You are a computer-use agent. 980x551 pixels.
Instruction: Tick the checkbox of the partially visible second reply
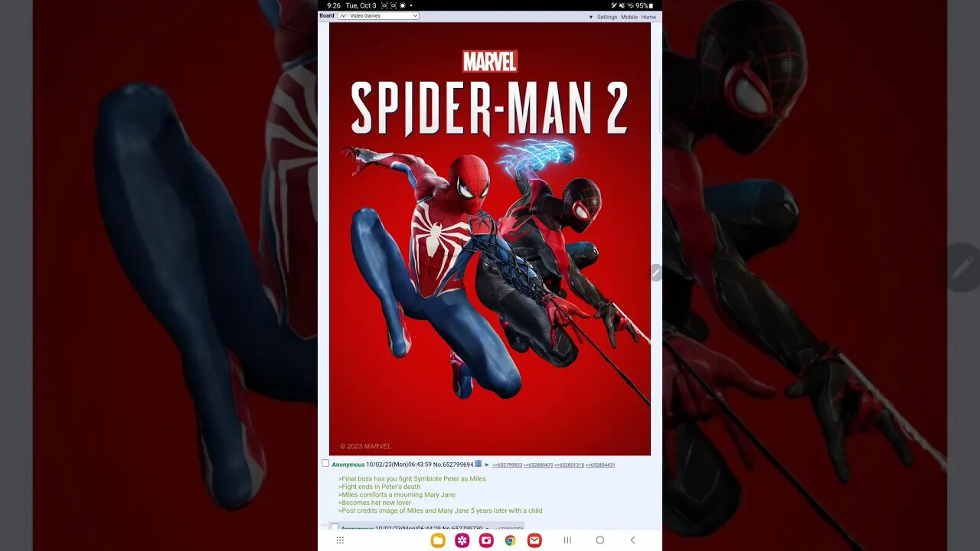pos(335,527)
